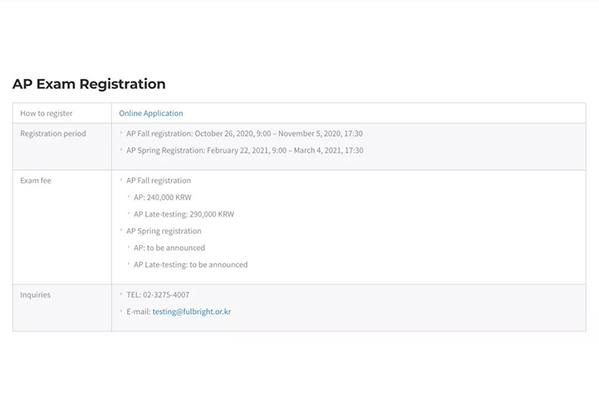Click the AP: 240,000 KRW fee text
This screenshot has width=599, height=396.
pos(162,197)
